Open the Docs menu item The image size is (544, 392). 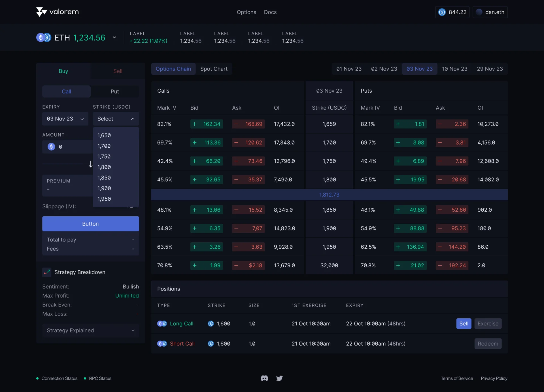pyautogui.click(x=270, y=12)
